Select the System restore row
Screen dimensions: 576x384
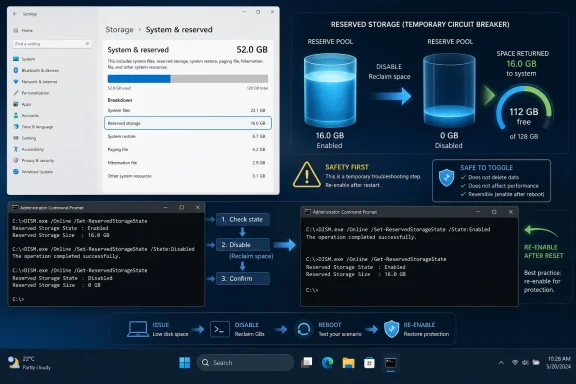[187, 136]
